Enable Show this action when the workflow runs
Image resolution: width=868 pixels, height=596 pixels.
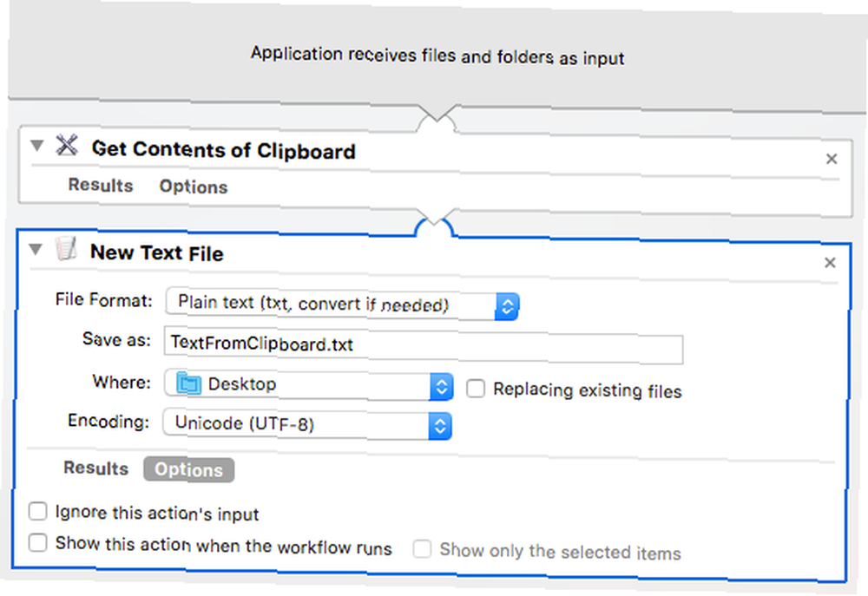tap(37, 542)
